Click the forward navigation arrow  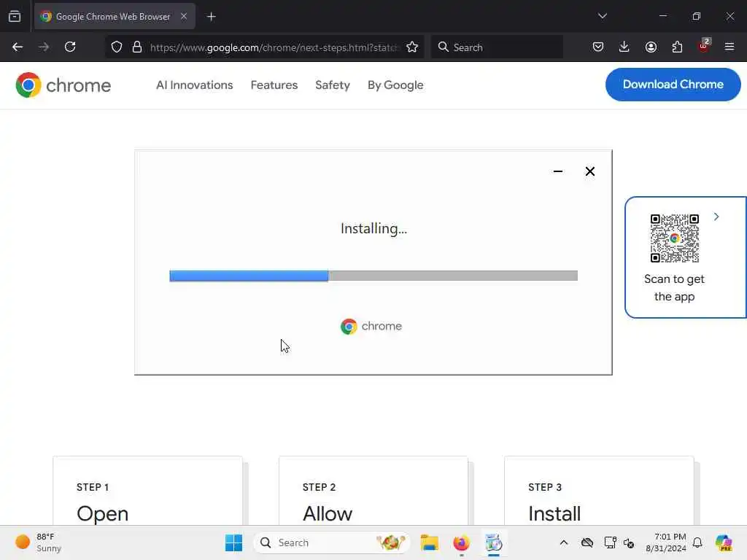(x=44, y=47)
